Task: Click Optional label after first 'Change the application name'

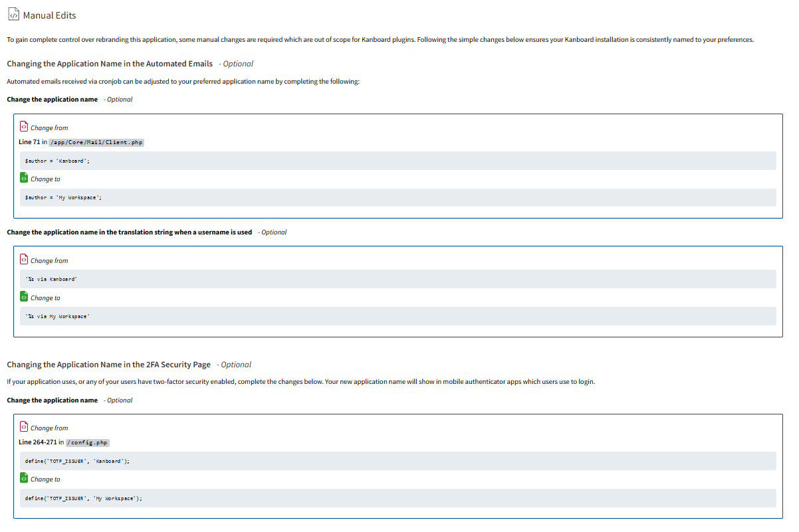Action: 118,100
